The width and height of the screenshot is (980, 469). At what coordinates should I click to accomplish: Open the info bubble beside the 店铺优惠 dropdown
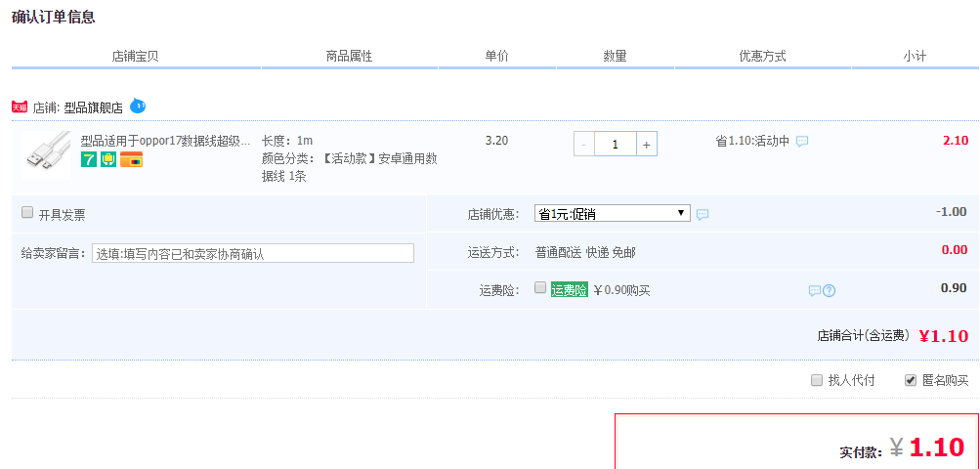tap(703, 215)
